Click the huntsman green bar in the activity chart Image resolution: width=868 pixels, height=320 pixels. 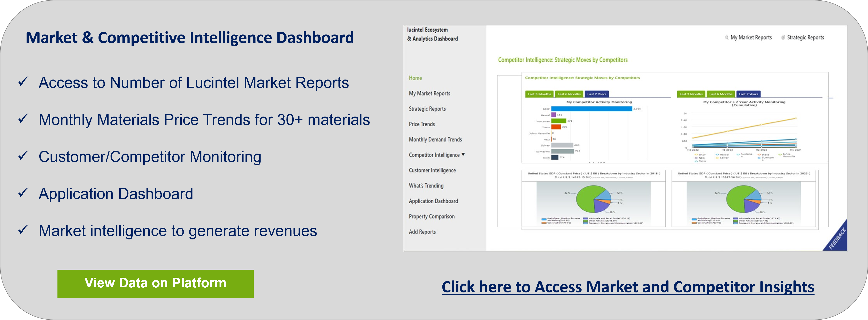(x=559, y=121)
